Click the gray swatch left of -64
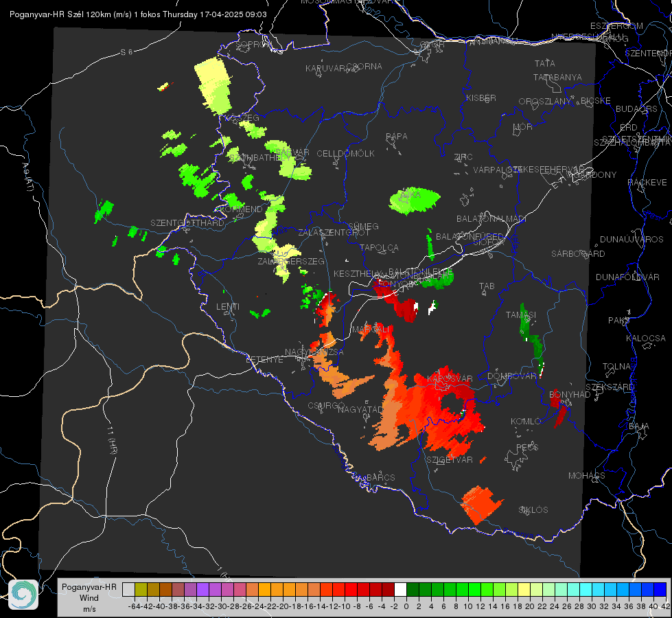The image size is (672, 618). (128, 589)
